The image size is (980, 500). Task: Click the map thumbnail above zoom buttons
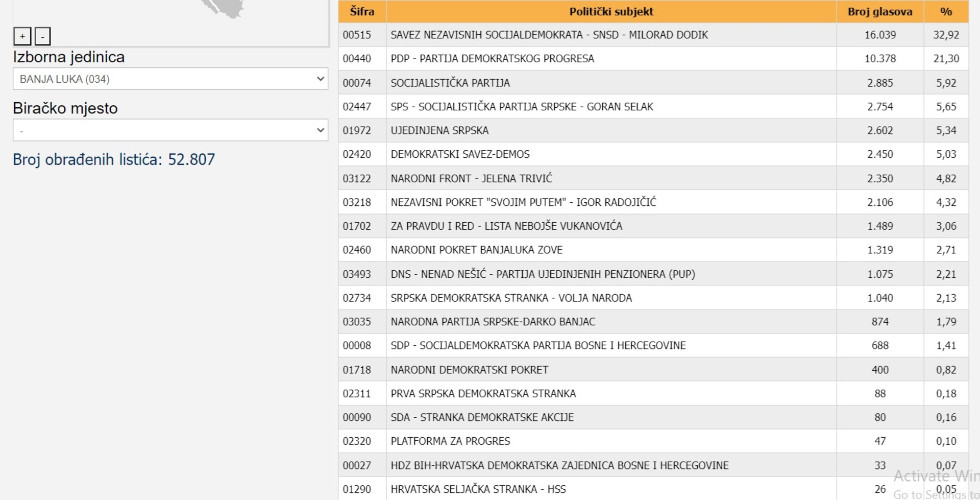coord(223,9)
